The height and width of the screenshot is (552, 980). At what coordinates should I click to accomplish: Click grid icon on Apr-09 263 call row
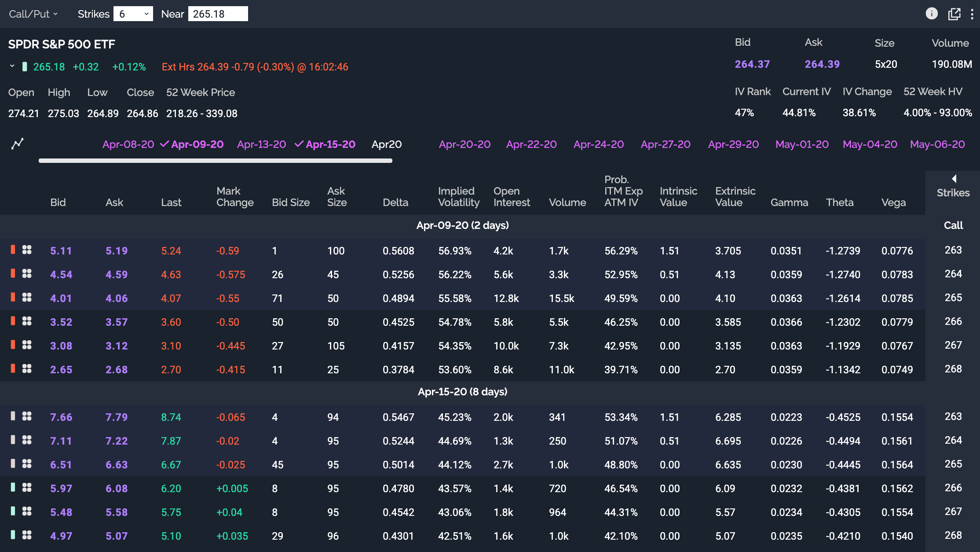point(27,250)
